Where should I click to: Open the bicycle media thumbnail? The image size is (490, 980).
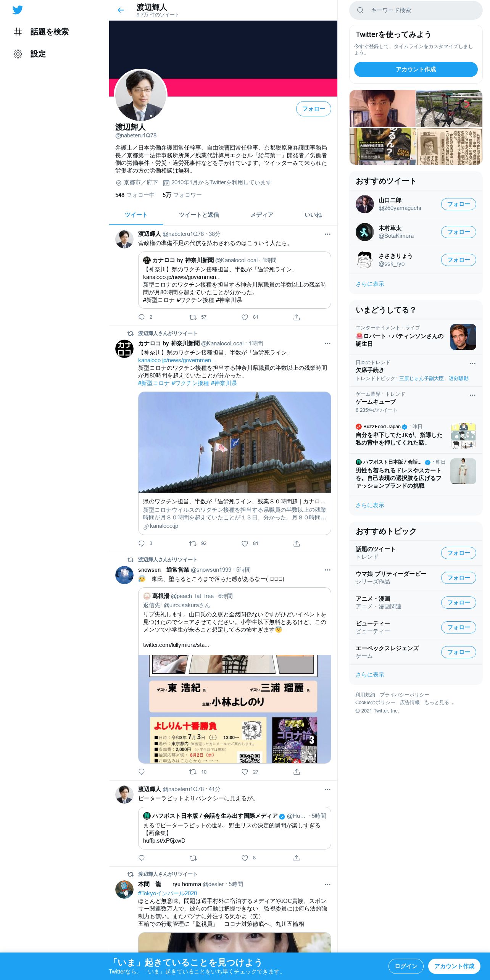pyautogui.click(x=449, y=108)
